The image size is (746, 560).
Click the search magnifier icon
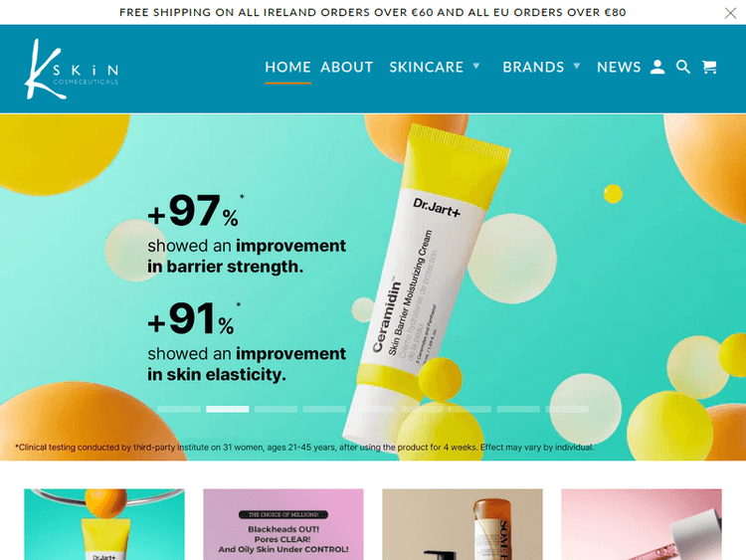click(x=683, y=67)
